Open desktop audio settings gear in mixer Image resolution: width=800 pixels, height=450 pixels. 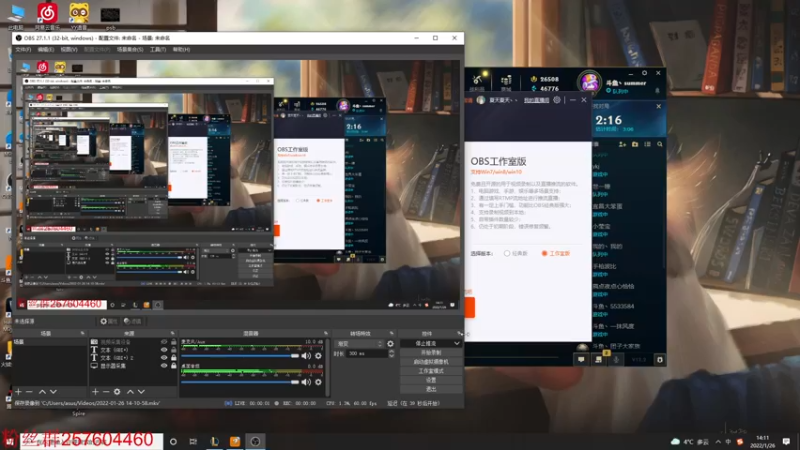(x=318, y=382)
